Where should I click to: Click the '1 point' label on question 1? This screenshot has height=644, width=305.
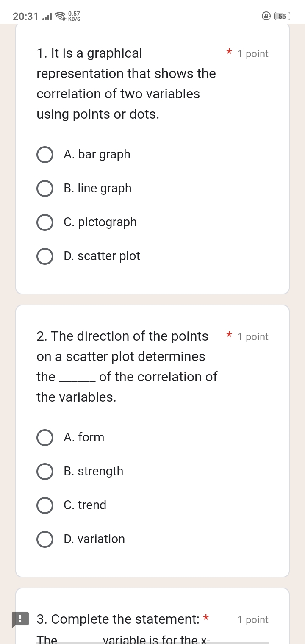click(253, 53)
